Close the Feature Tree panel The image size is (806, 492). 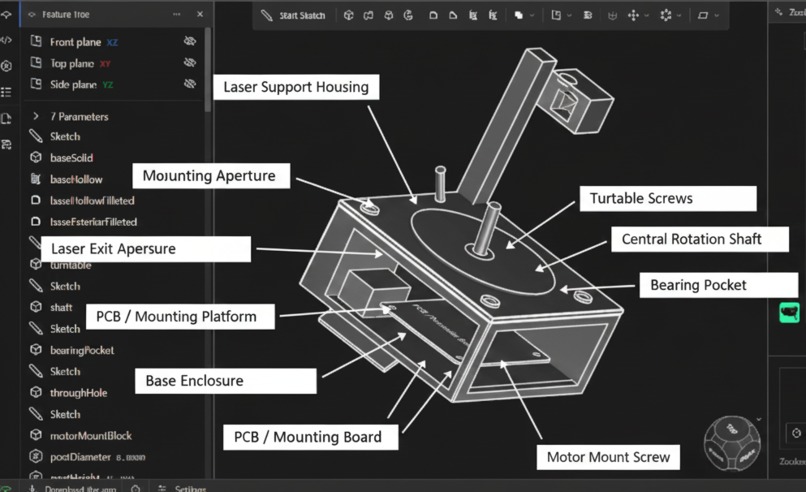coord(200,14)
